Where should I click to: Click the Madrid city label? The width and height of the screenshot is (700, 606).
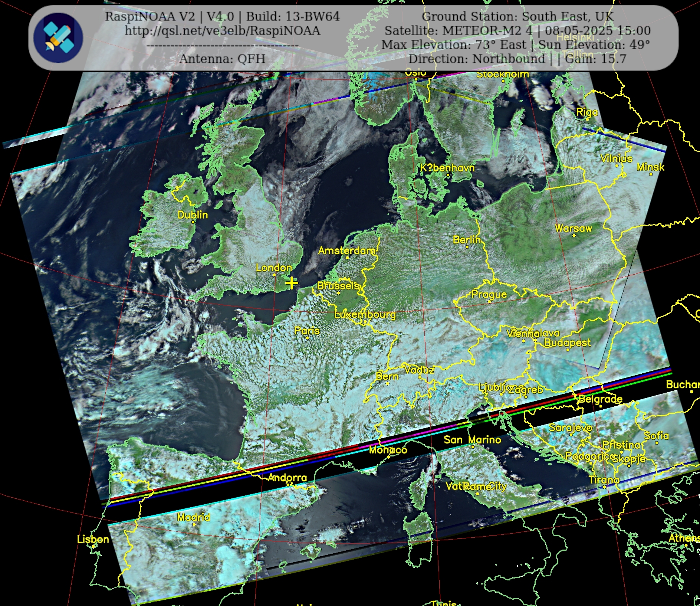coord(194,517)
